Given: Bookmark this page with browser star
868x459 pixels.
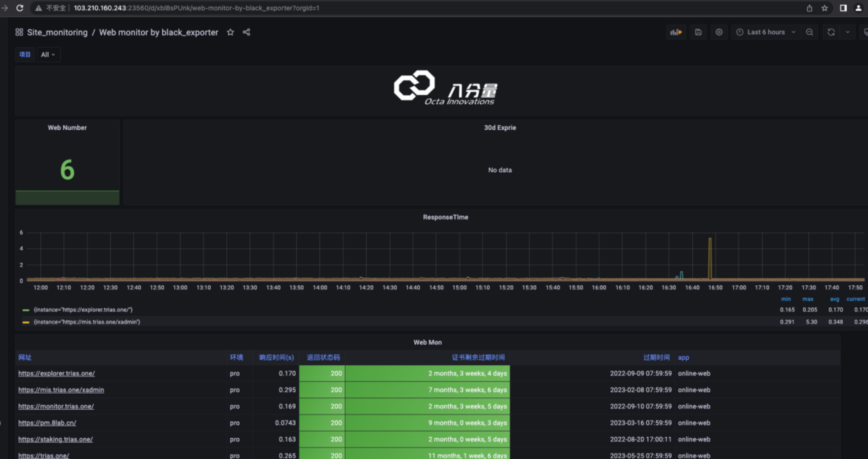Looking at the screenshot, I should point(825,8).
